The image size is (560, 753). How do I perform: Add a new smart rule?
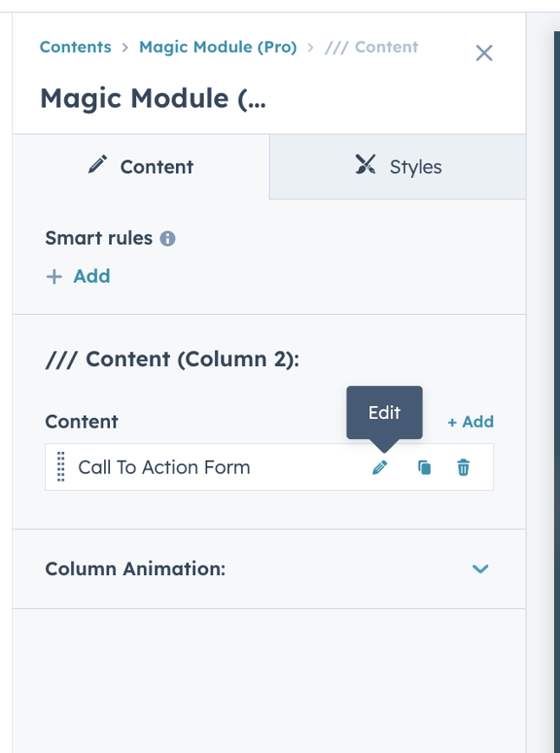tap(78, 276)
